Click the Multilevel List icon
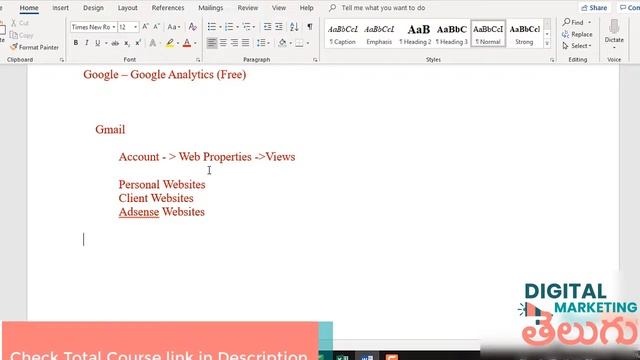This screenshot has height=360, width=640. click(247, 27)
